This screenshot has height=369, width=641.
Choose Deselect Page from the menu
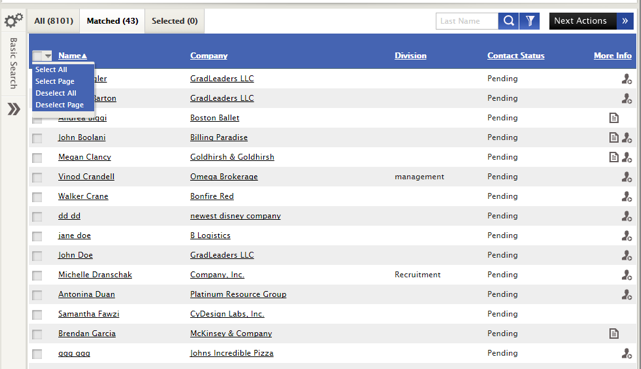coord(59,105)
